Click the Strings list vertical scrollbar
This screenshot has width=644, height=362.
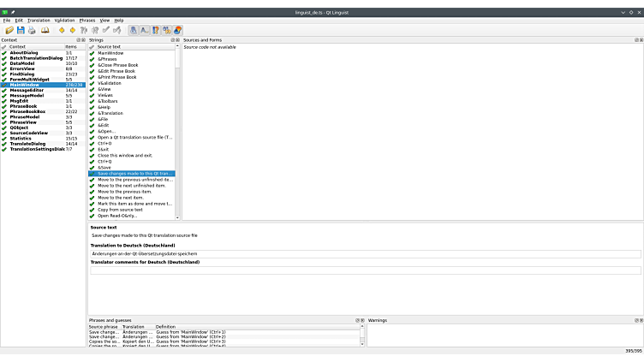(177, 128)
